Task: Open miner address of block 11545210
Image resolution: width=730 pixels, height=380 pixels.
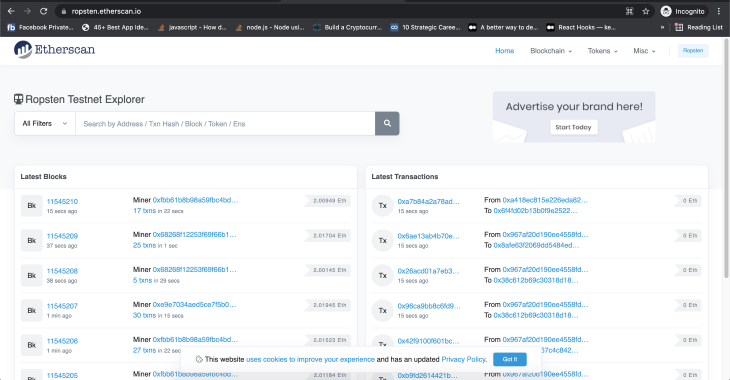Action: pos(195,200)
